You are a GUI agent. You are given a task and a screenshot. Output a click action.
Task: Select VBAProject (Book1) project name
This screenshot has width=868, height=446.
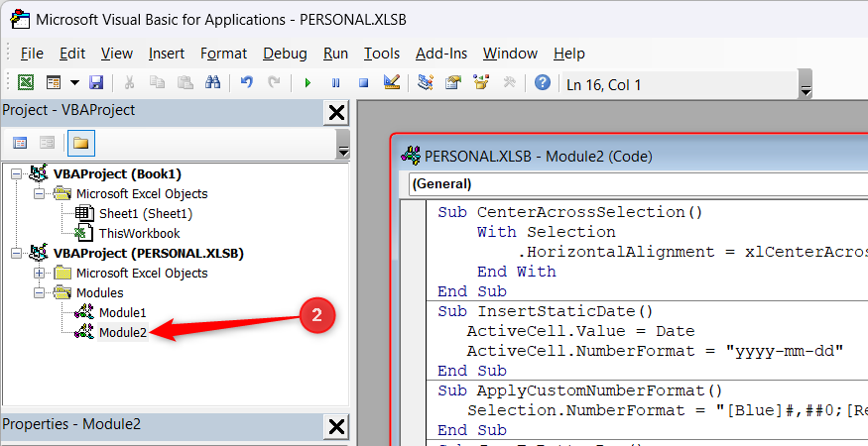coord(117,173)
